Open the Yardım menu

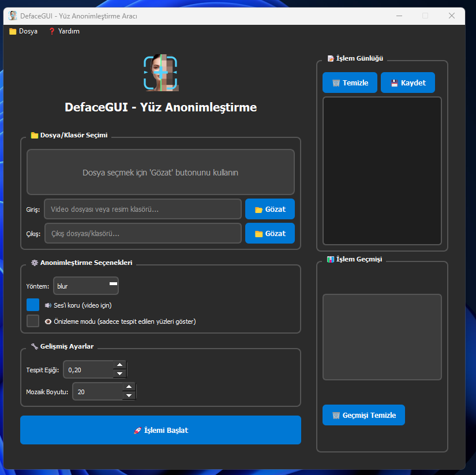pyautogui.click(x=64, y=31)
